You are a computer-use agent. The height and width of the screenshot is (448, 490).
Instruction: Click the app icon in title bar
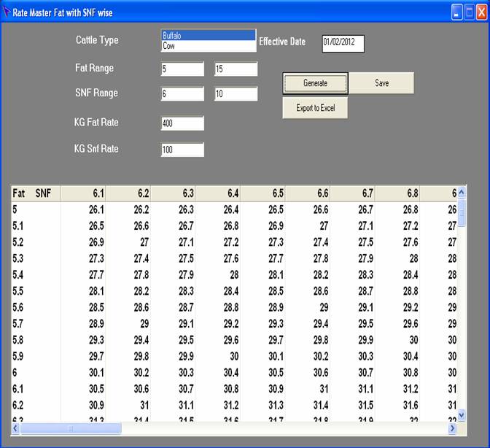pyautogui.click(x=7, y=12)
